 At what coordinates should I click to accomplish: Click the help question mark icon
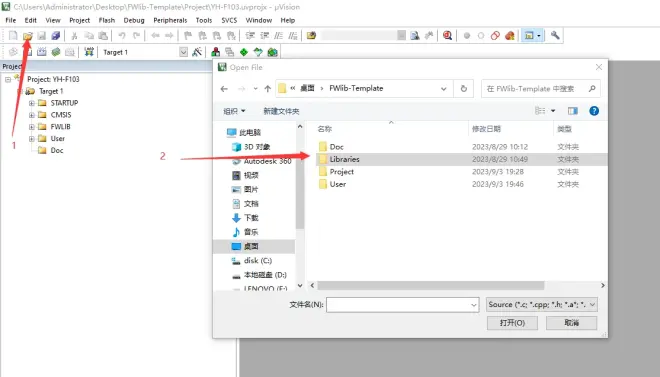pyautogui.click(x=594, y=111)
